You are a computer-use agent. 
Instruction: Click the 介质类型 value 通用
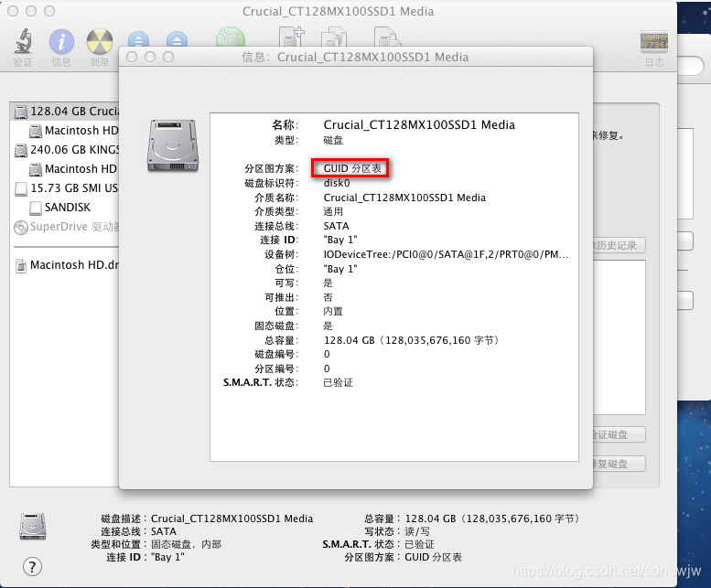point(333,211)
